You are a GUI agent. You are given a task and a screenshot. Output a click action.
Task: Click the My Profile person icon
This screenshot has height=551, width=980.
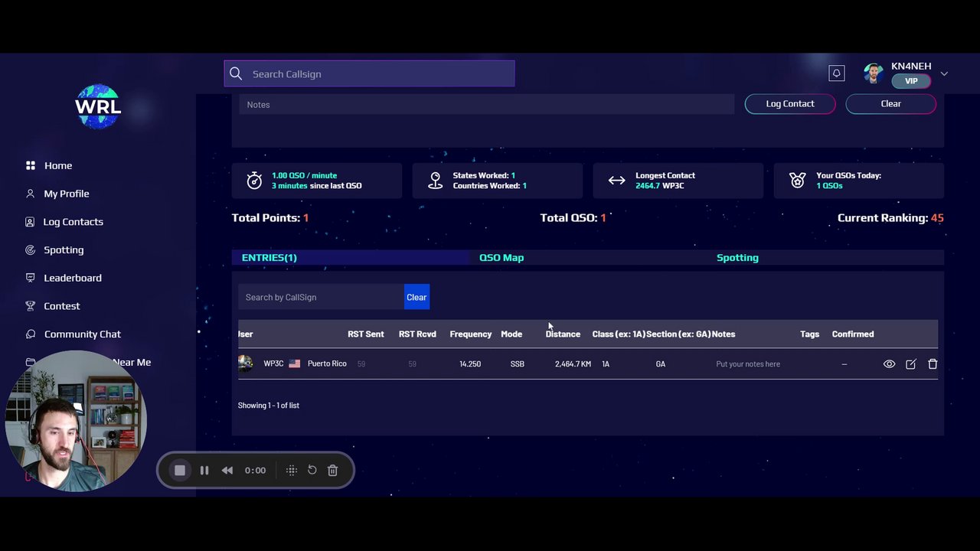tap(31, 194)
